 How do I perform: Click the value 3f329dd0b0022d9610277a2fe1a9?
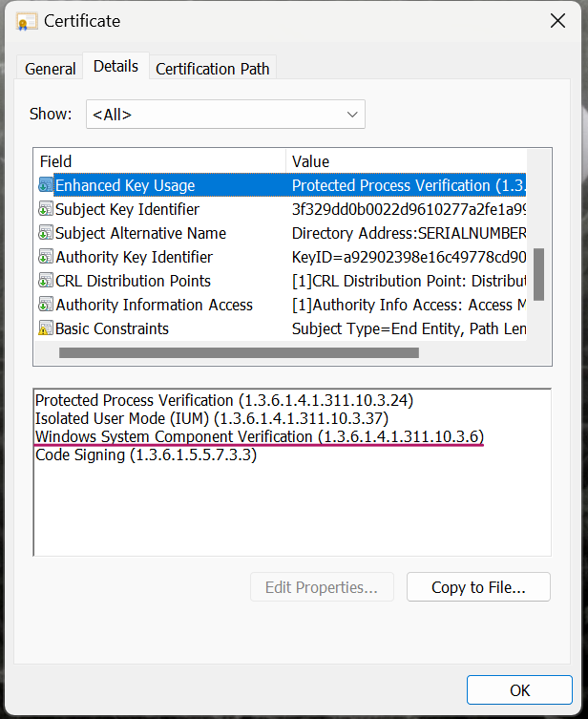point(409,209)
